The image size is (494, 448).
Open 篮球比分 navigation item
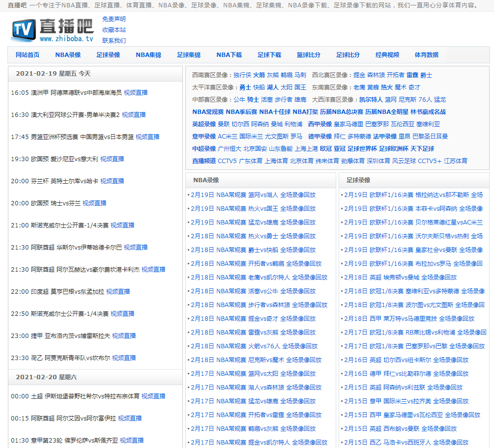point(308,55)
